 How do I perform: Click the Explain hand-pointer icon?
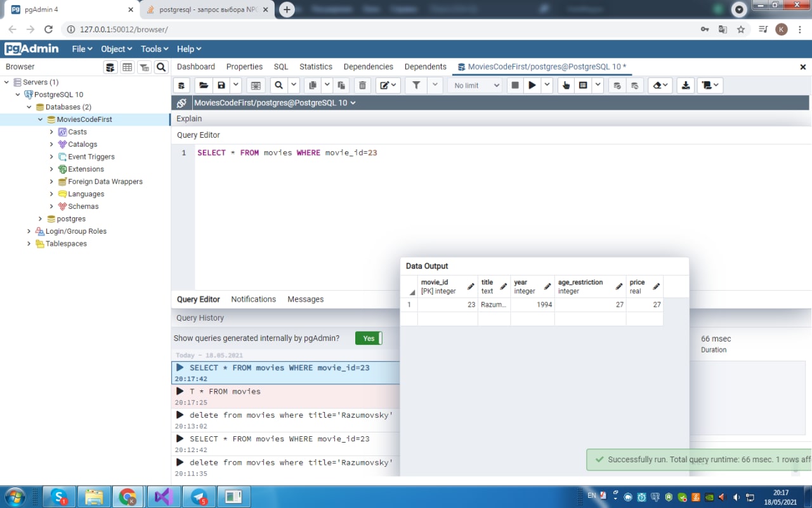coord(566,85)
